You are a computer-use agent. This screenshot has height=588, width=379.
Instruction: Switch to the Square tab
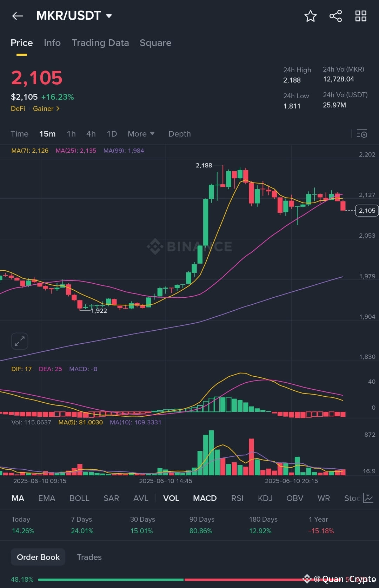[x=155, y=43]
